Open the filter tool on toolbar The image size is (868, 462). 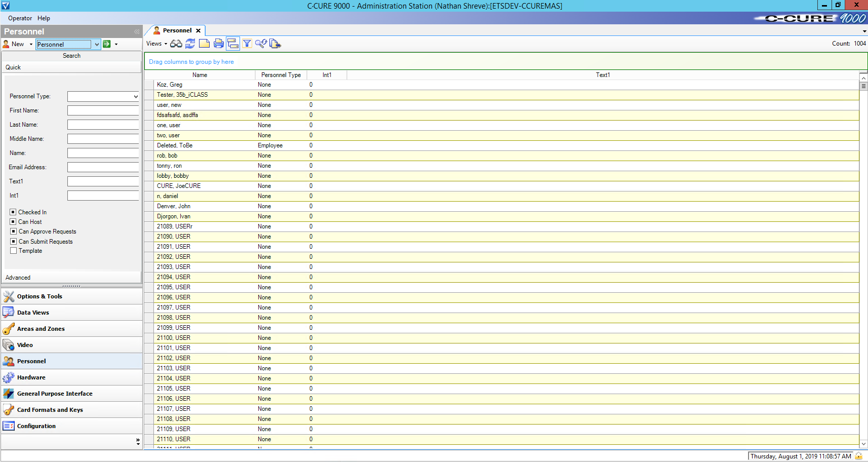tap(247, 44)
